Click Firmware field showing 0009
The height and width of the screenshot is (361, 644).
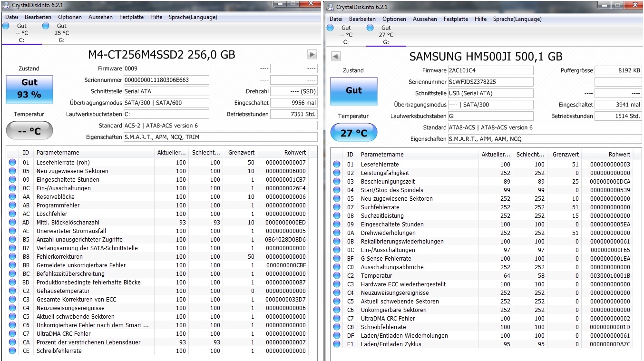166,68
